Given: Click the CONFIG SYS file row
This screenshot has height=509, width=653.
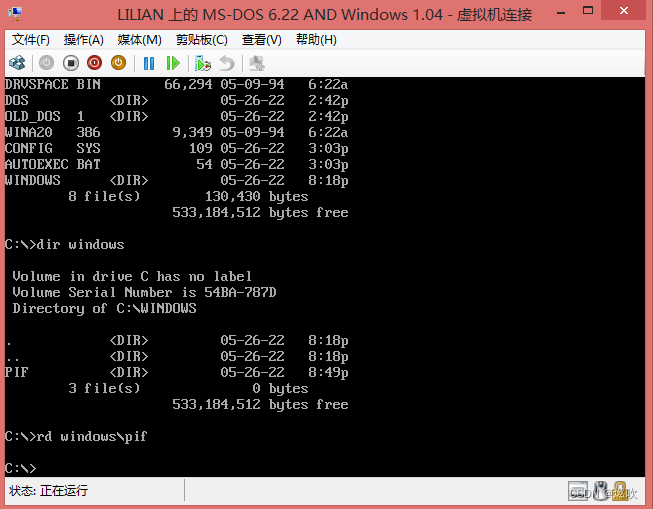Looking at the screenshot, I should [176, 148].
